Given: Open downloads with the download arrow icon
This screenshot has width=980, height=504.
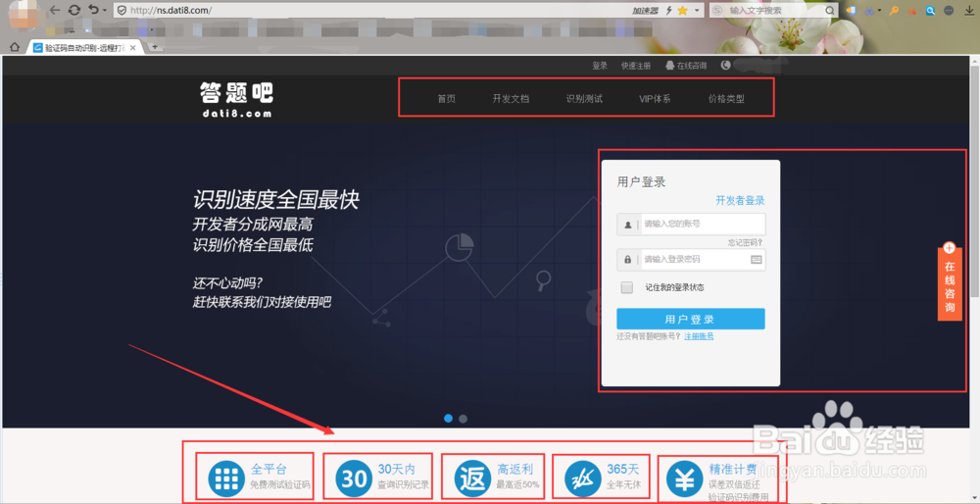Looking at the screenshot, I should coord(969,10).
